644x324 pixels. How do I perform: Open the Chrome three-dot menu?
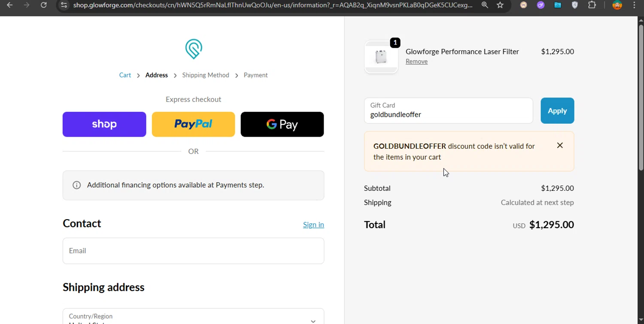(x=634, y=5)
